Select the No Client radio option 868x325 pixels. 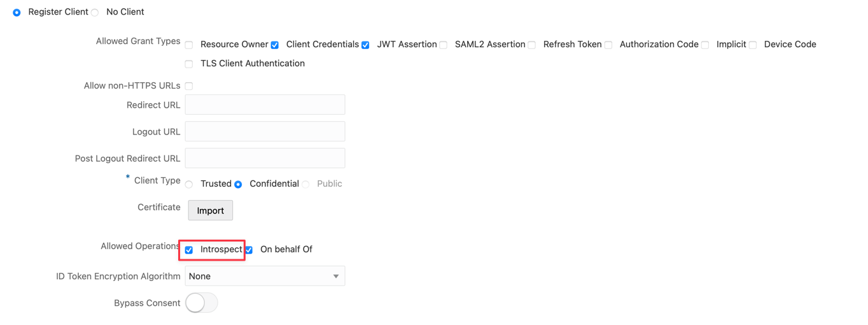click(95, 13)
